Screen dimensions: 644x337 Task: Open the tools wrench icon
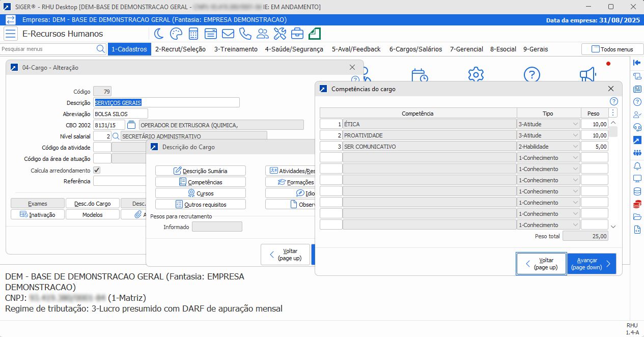click(x=280, y=34)
